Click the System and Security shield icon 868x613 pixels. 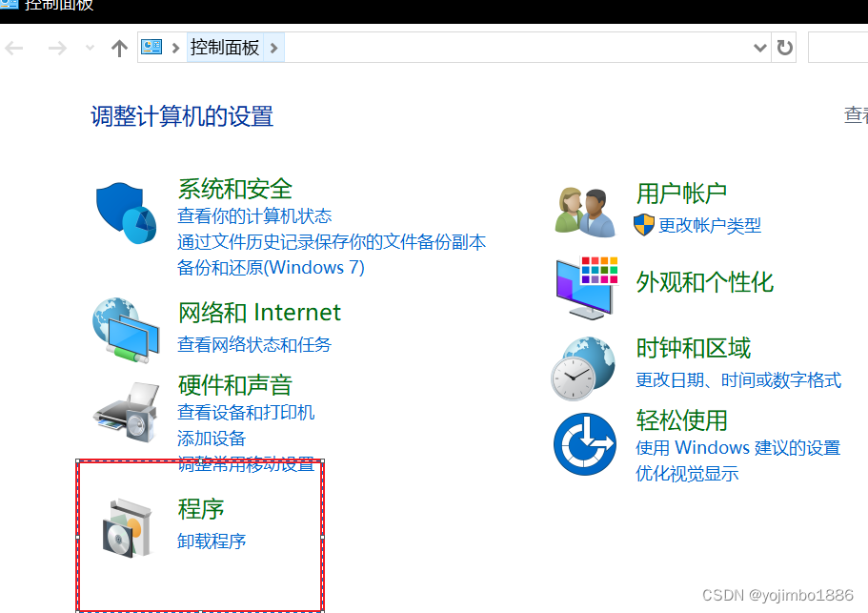126,214
